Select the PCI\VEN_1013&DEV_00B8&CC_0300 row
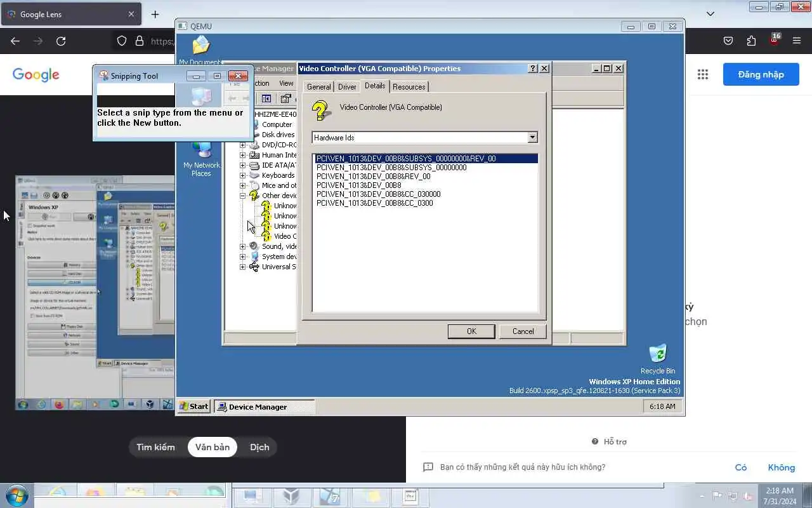This screenshot has height=508, width=812. 374,203
